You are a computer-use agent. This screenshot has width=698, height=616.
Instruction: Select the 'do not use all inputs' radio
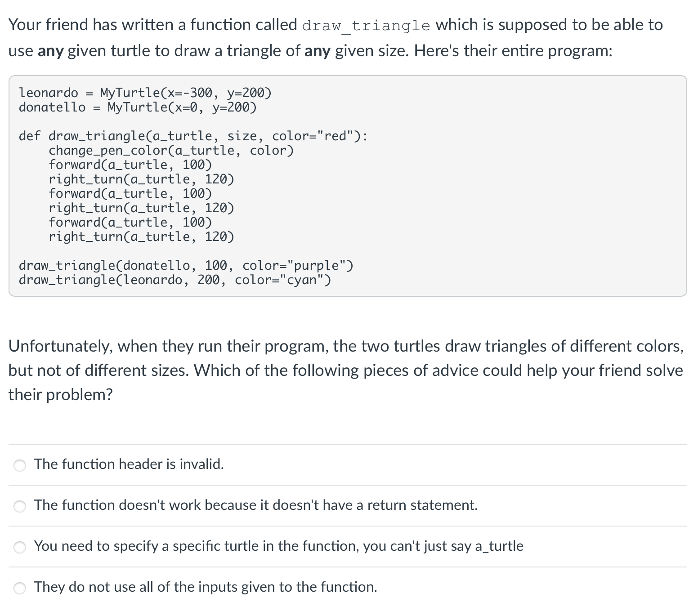pyautogui.click(x=20, y=588)
